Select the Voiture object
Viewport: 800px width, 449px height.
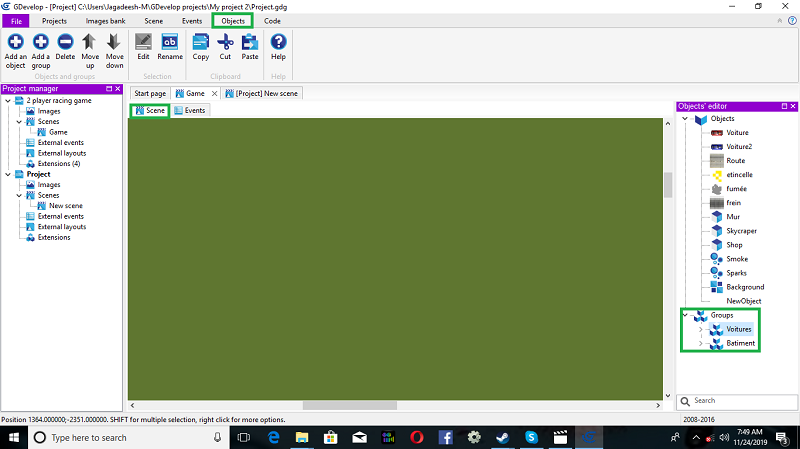737,133
